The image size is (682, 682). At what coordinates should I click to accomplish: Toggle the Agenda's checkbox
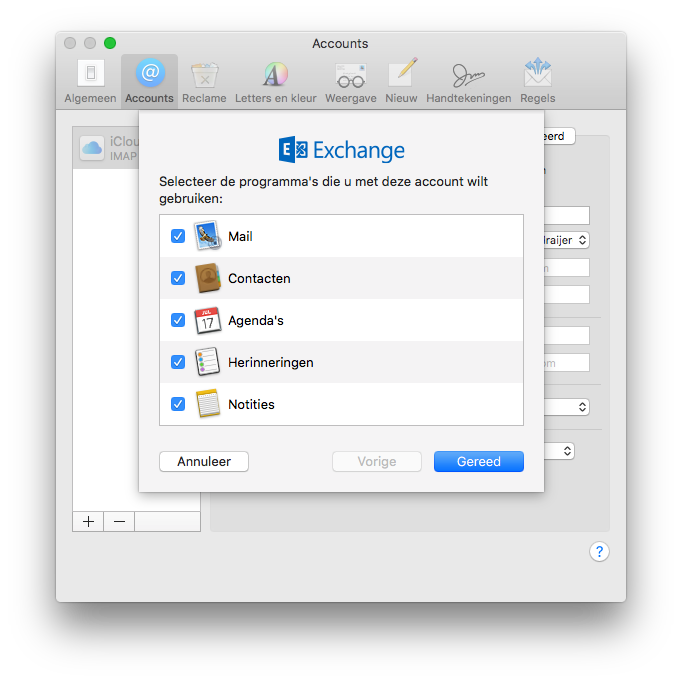click(x=178, y=320)
